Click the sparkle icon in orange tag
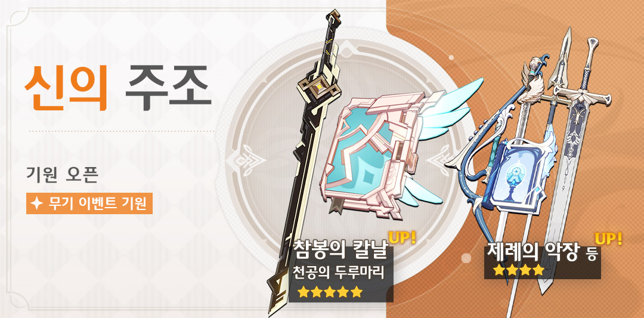Image resolution: width=644 pixels, height=318 pixels. [x=36, y=204]
